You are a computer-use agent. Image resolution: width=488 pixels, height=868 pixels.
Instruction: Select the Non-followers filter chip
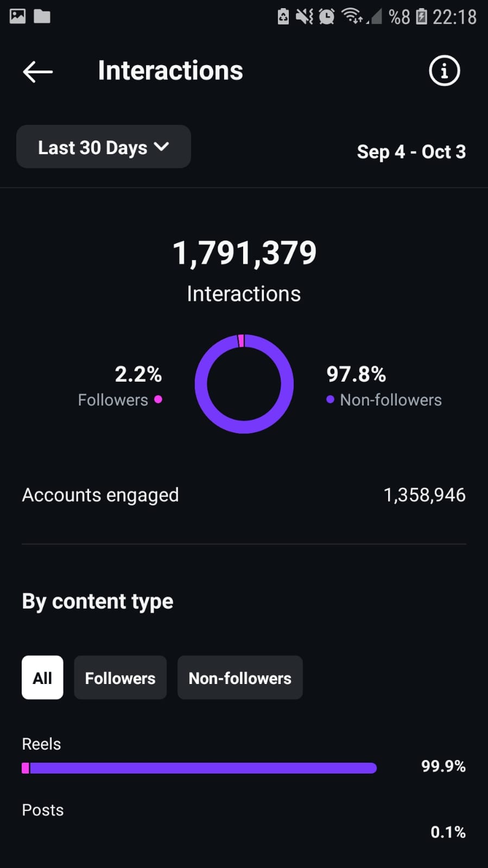(x=240, y=677)
